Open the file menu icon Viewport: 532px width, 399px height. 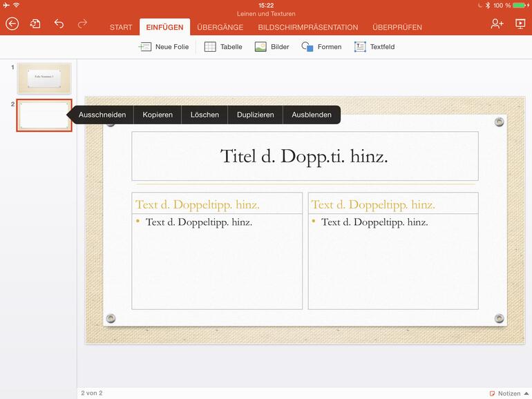point(35,24)
